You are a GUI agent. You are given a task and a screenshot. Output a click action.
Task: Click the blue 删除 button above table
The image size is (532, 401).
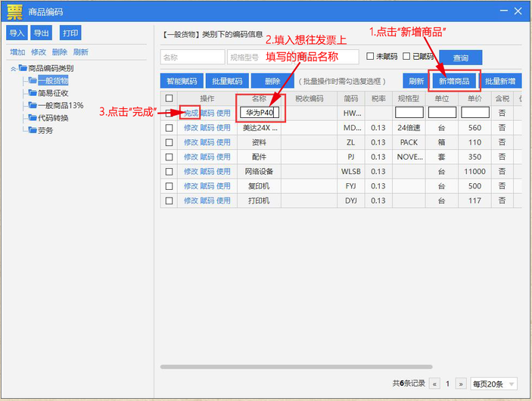pyautogui.click(x=272, y=81)
